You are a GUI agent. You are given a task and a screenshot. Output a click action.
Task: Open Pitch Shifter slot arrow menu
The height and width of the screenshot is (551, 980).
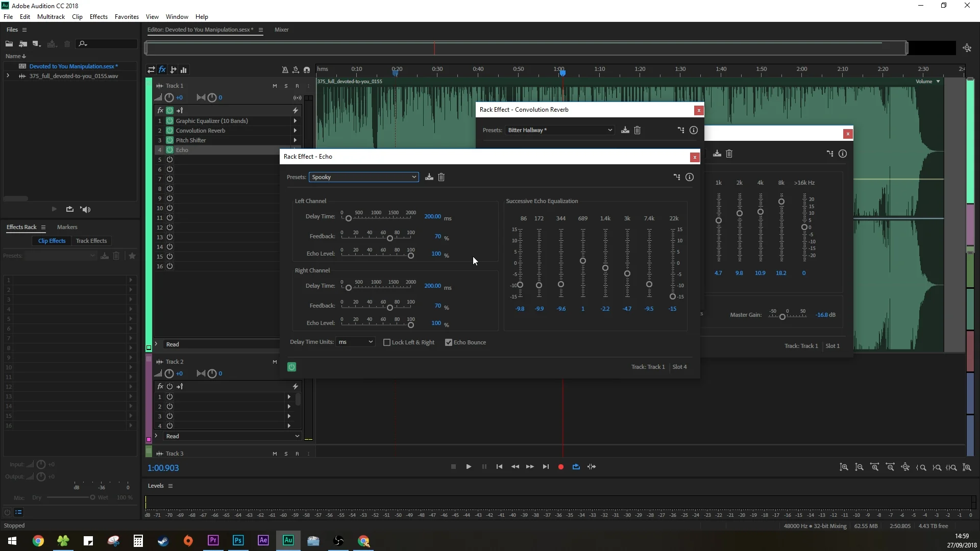coord(295,140)
